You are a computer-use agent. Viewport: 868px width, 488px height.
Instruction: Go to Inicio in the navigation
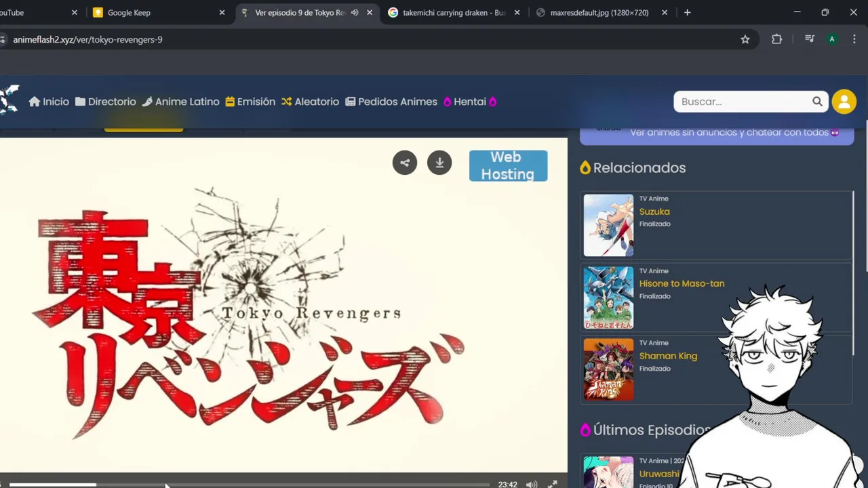(49, 102)
